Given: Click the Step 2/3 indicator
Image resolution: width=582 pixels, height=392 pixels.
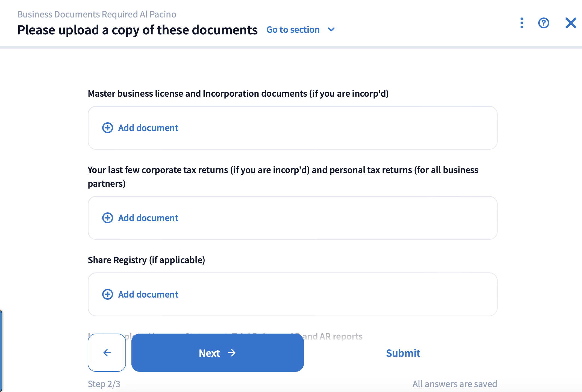Looking at the screenshot, I should pyautogui.click(x=104, y=384).
